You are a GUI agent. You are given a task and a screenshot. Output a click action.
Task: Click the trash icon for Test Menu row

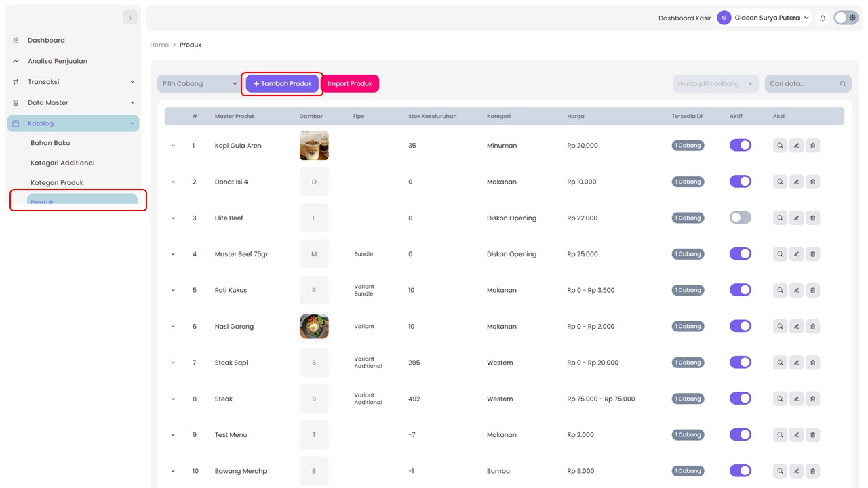(x=812, y=435)
